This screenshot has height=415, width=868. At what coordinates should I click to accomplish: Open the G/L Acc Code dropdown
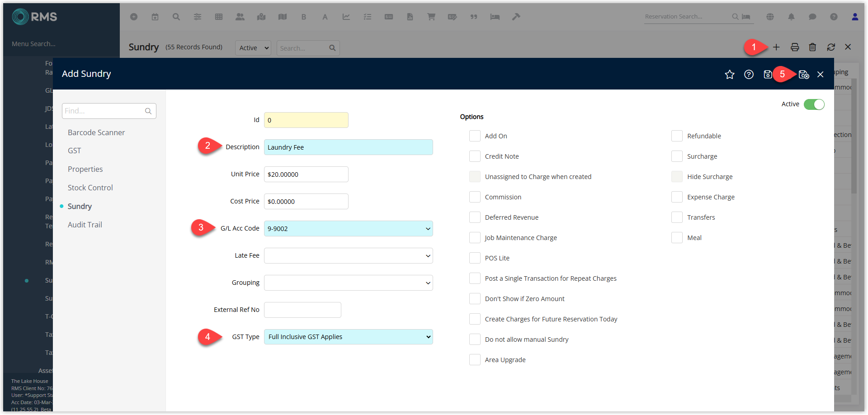coord(348,229)
